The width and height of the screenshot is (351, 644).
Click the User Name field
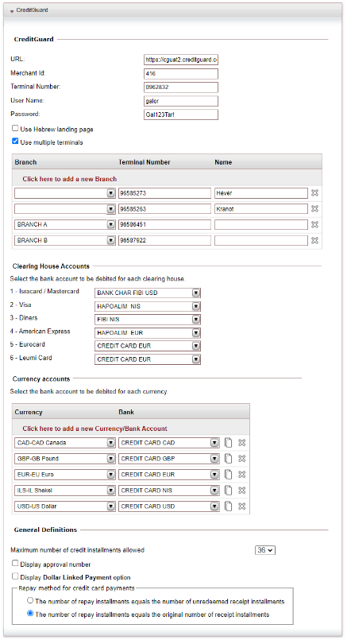[181, 101]
